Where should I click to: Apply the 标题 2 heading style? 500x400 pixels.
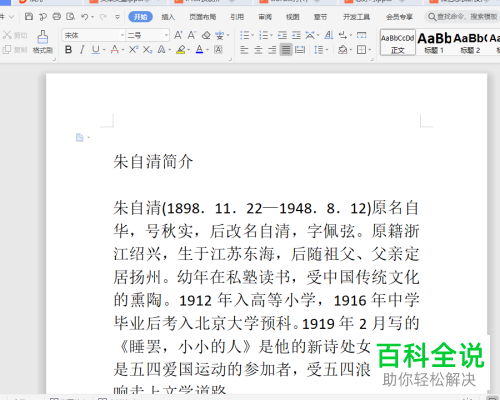(470, 42)
